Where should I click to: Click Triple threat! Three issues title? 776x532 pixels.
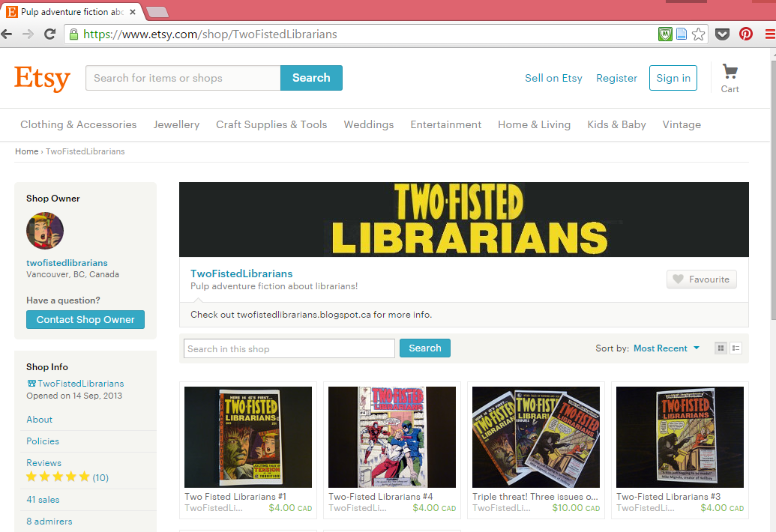coord(535,496)
